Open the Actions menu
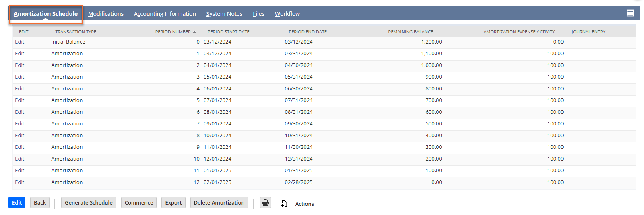Screen dimensions: 644x215 click(304, 204)
